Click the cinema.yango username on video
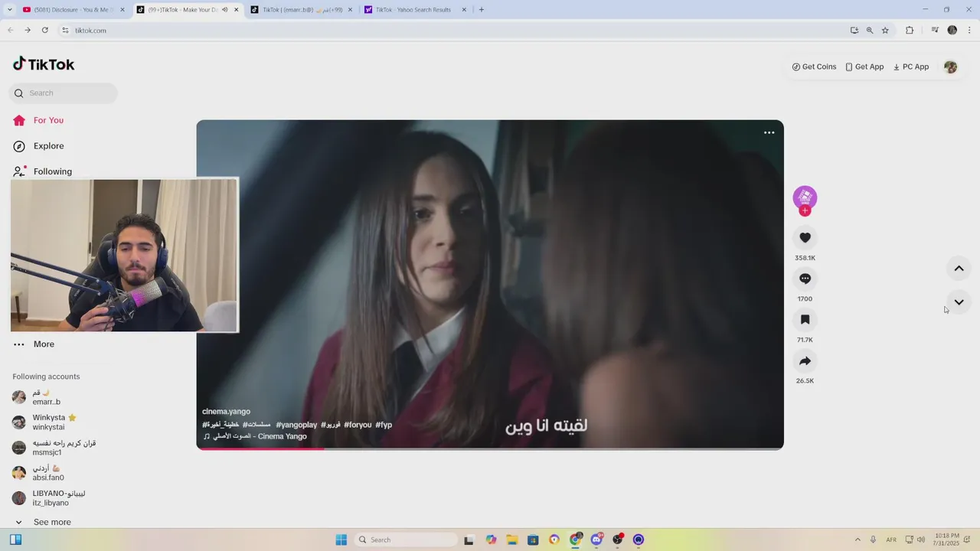Image resolution: width=980 pixels, height=551 pixels. (x=226, y=412)
